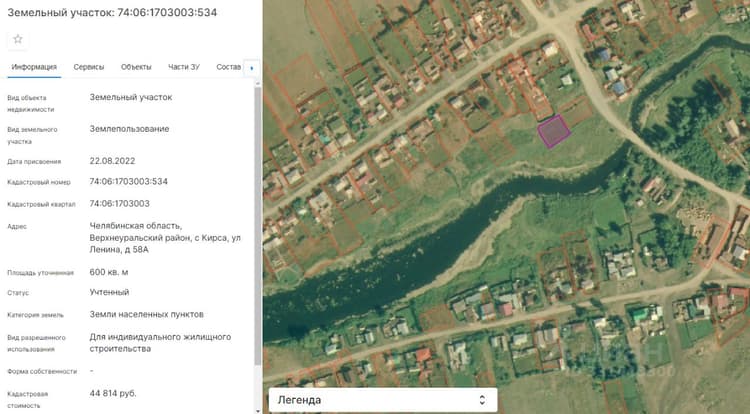This screenshot has height=414, width=750.
Task: Switch to the Информация tab
Action: coord(34,67)
